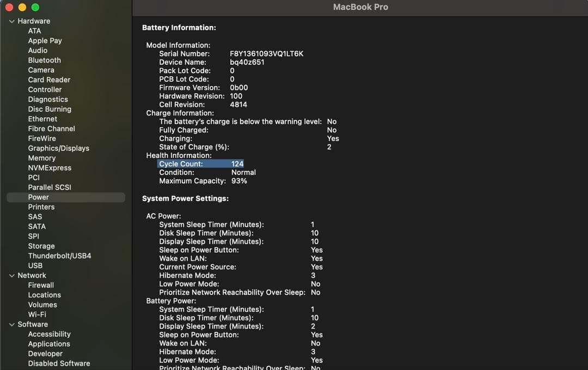This screenshot has width=588, height=370.
Task: Select Storage under Hardware
Action: point(41,246)
